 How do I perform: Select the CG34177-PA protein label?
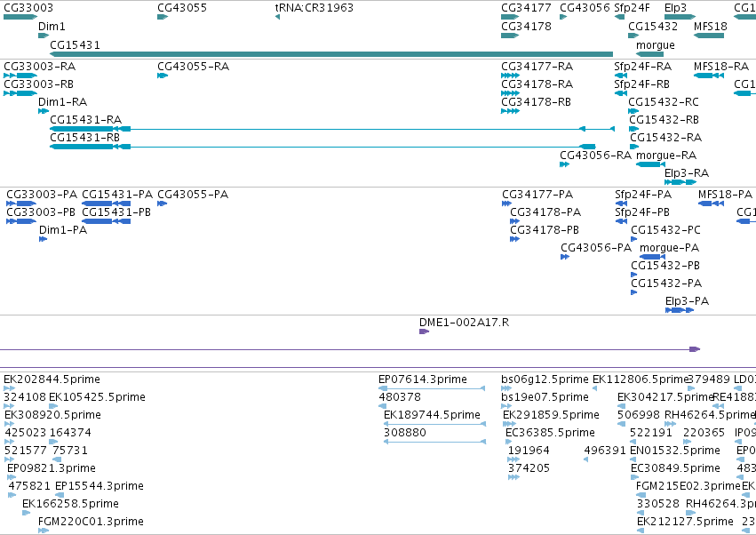tap(537, 195)
